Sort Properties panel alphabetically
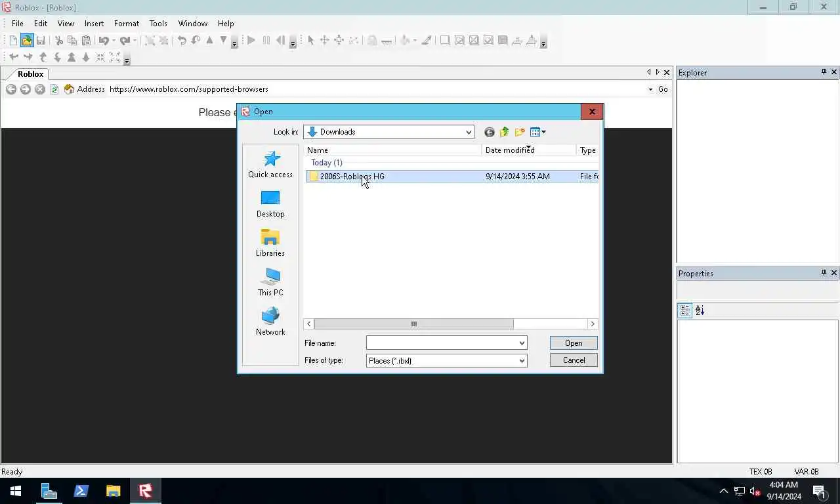The height and width of the screenshot is (504, 840). [700, 310]
